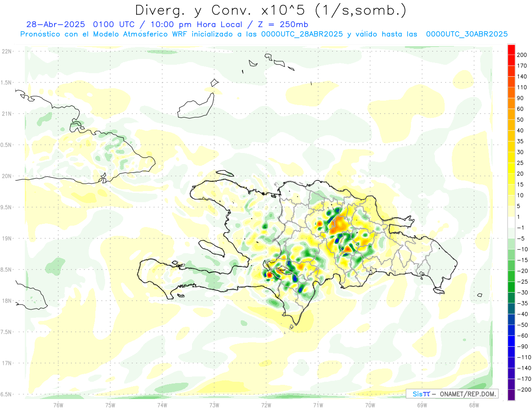This screenshot has width=532, height=411.
Task: Click the 69W longitude label
Action: [x=422, y=405]
